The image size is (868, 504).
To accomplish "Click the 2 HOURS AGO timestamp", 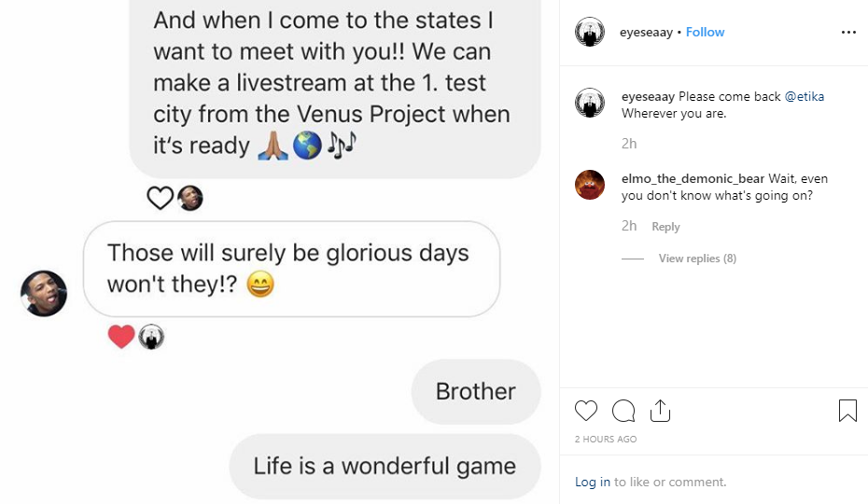I will point(606,439).
